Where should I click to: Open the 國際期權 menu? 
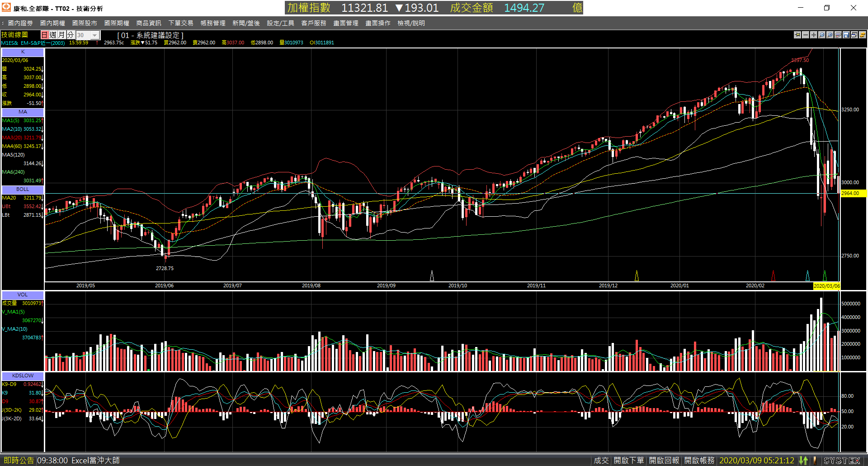[117, 23]
